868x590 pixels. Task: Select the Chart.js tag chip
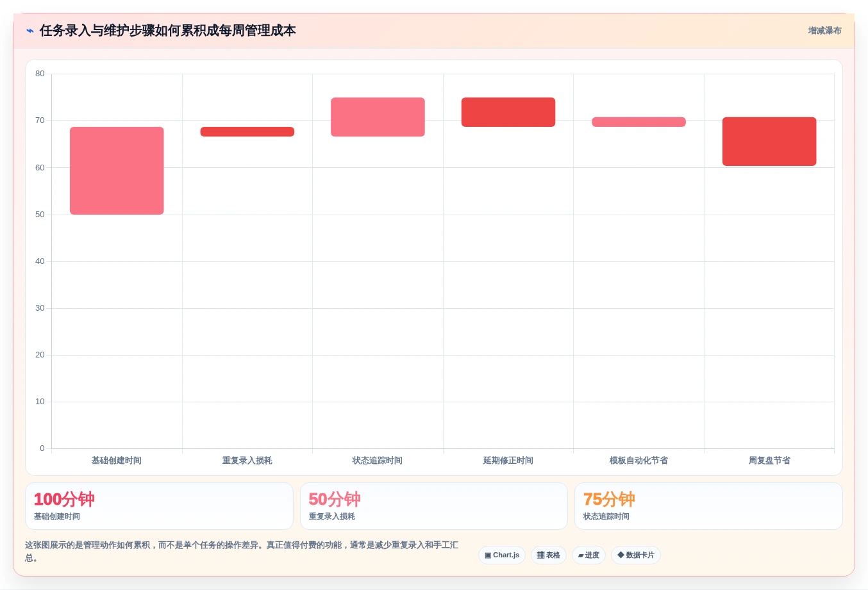pos(502,555)
